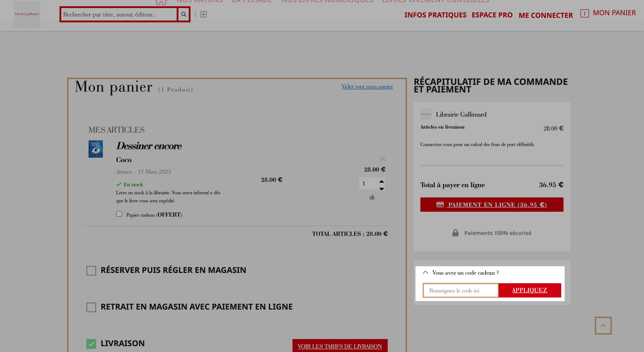Tick the Papier cadeau checkbox
This screenshot has height=352, width=644.
pos(119,214)
